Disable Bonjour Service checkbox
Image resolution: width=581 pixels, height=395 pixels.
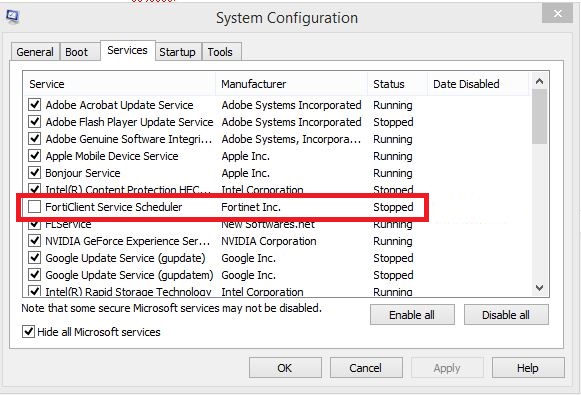[x=34, y=173]
